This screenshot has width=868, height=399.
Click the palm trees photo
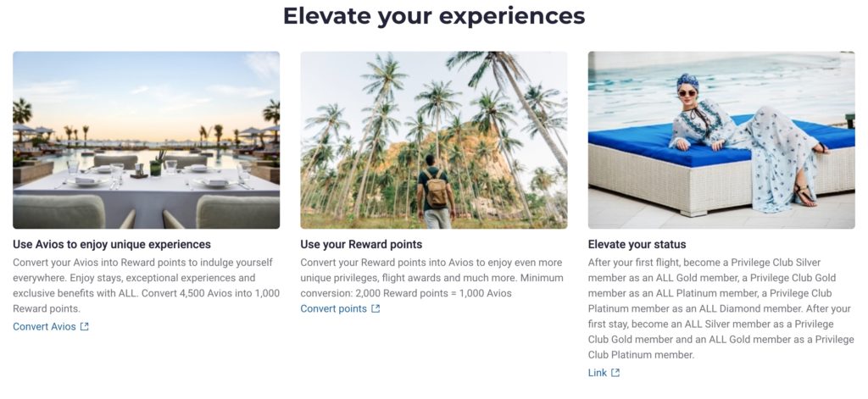coord(433,140)
